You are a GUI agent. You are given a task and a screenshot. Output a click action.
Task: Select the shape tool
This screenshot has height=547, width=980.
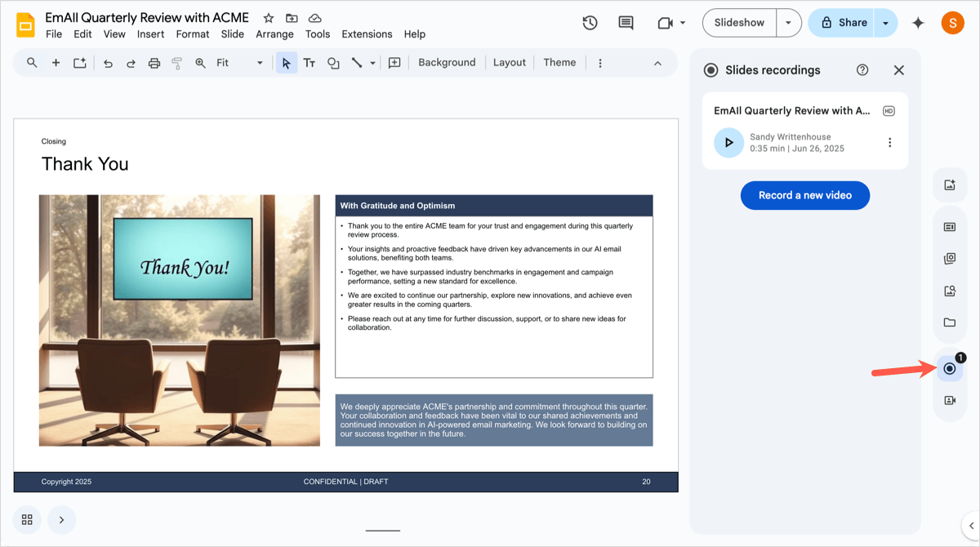click(x=333, y=63)
